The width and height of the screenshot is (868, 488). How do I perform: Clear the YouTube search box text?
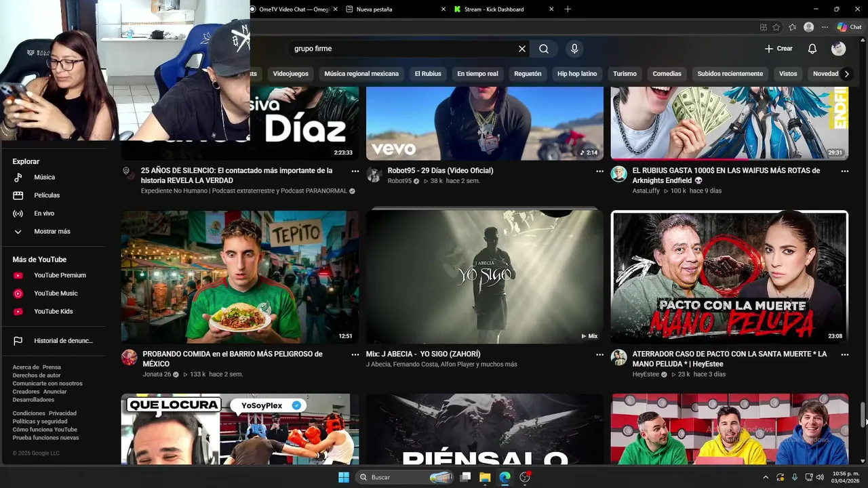click(x=522, y=49)
